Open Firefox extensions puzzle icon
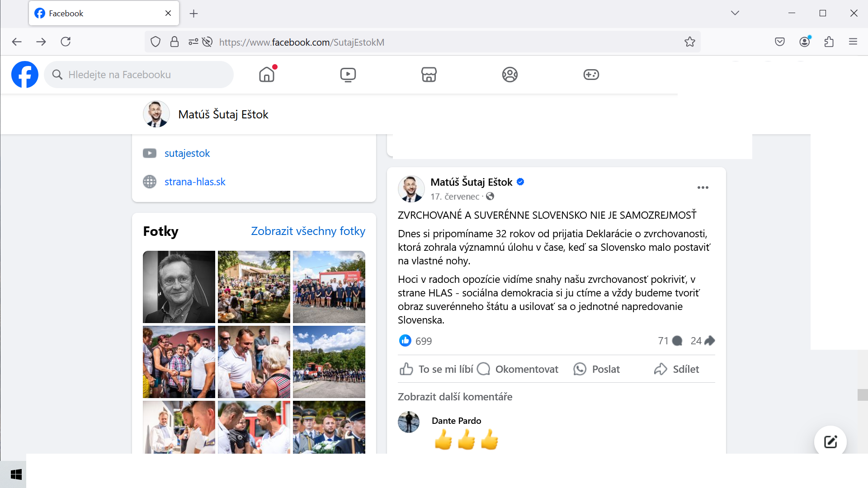The width and height of the screenshot is (868, 488). (x=829, y=42)
